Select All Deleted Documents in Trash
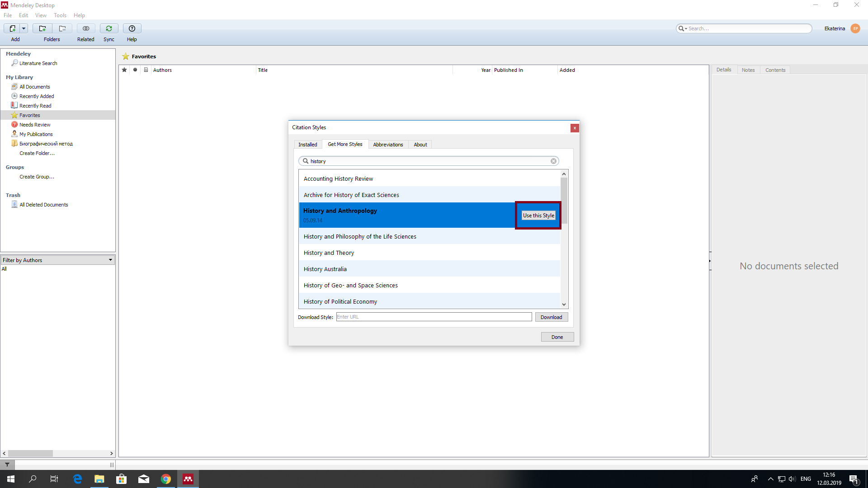Viewport: 868px width, 488px height. tap(43, 205)
